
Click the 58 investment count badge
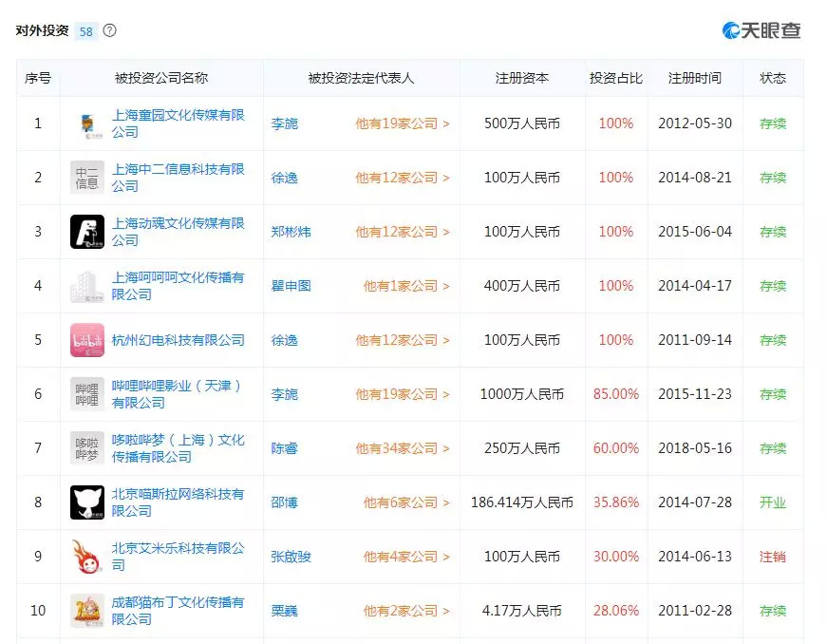86,31
